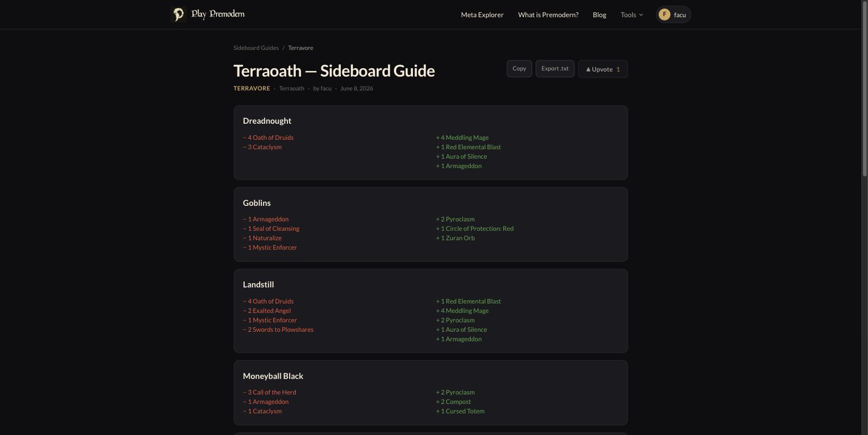Click 3 Cataclysm under Dreadnought

(262, 147)
